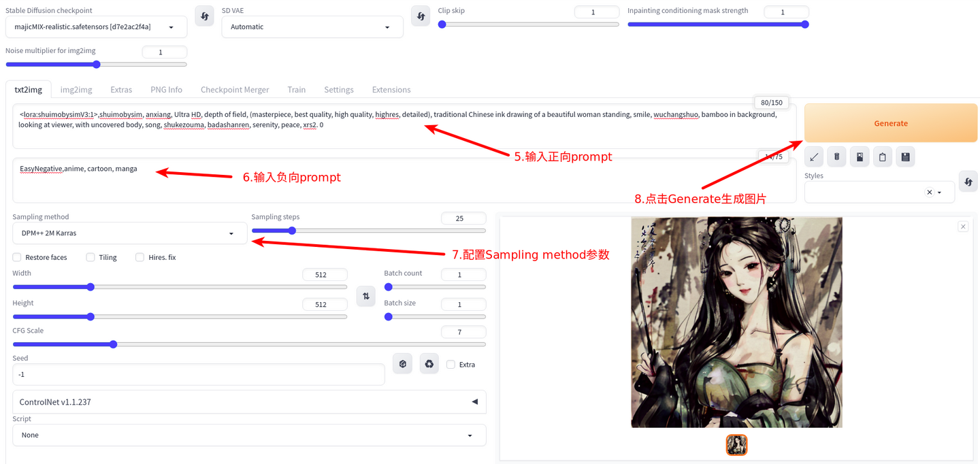Click the Sampling steps slider
Image resolution: width=980 pixels, height=464 pixels.
pos(369,231)
